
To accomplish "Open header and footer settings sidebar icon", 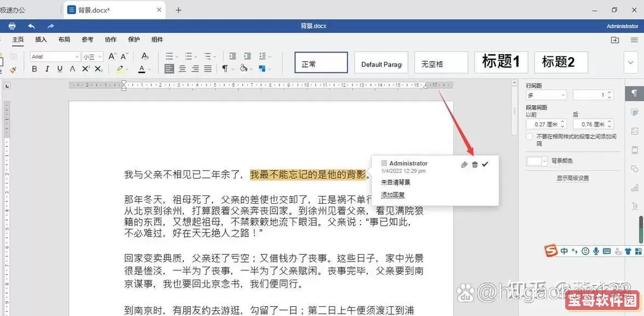I will pyautogui.click(x=635, y=150).
